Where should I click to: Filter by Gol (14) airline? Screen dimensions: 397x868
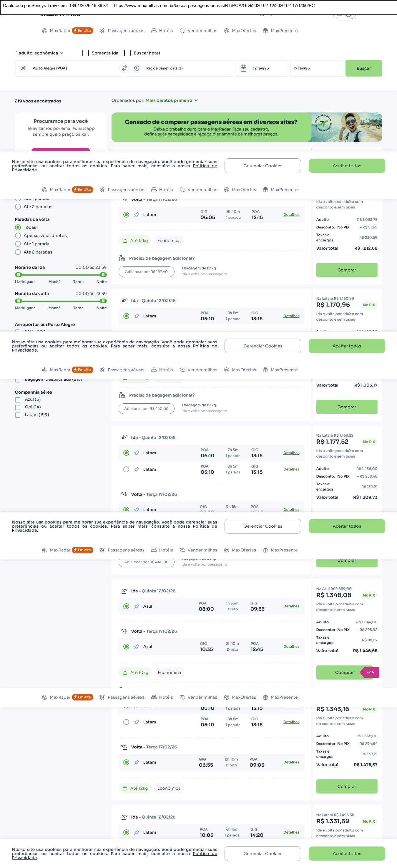[x=18, y=408]
